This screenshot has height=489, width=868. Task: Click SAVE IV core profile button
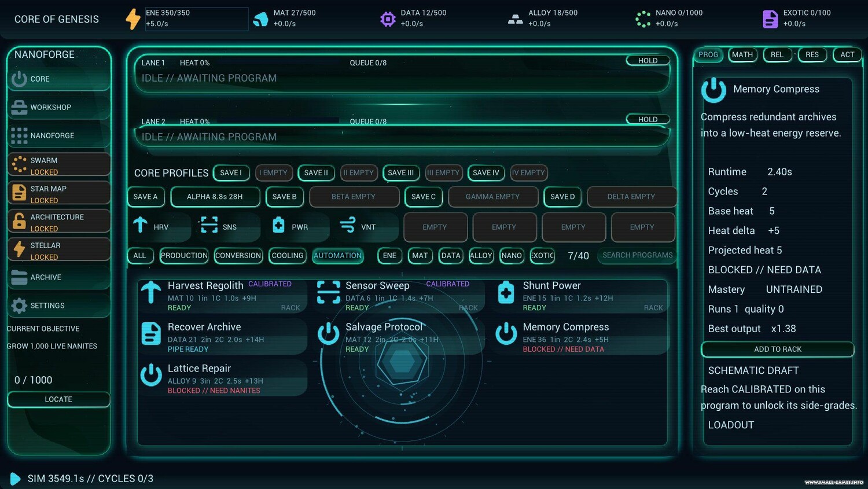[x=486, y=172]
